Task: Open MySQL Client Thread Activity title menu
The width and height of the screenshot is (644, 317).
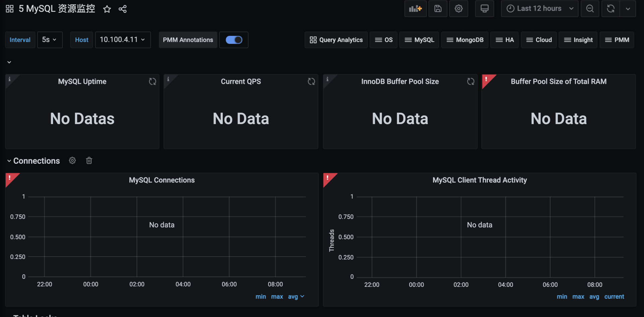Action: tap(480, 180)
